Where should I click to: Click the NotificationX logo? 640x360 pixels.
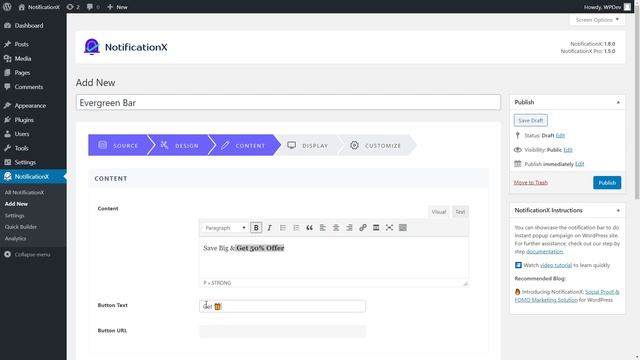(125, 47)
